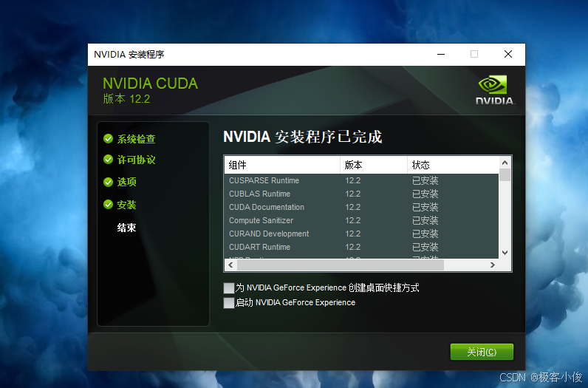This screenshot has width=588, height=388.
Task: Select the CUDA Documentation row
Action: (361, 207)
